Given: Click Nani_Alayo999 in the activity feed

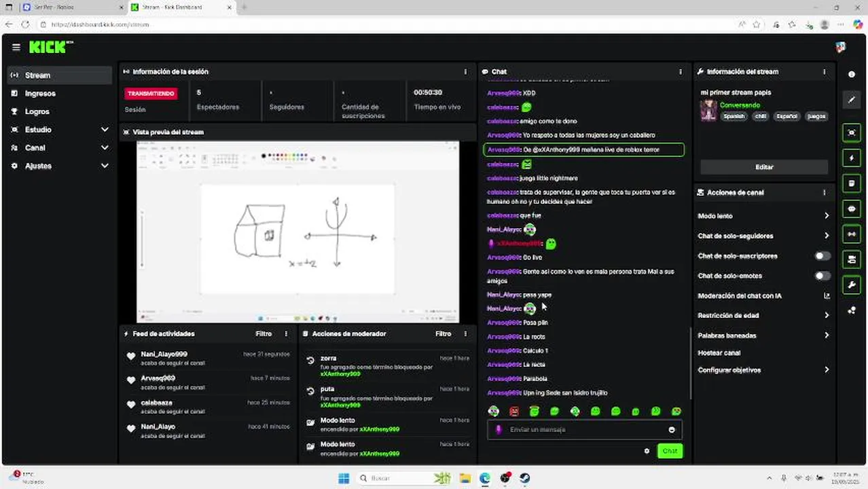Looking at the screenshot, I should (164, 355).
